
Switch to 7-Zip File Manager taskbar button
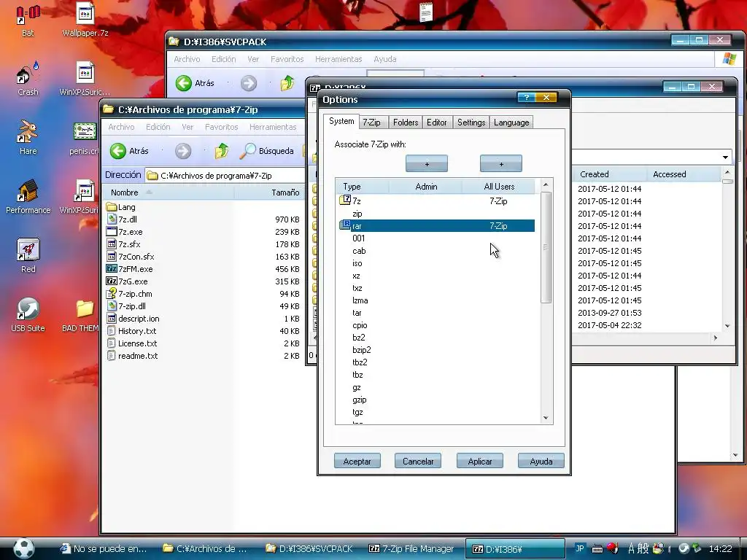[411, 548]
